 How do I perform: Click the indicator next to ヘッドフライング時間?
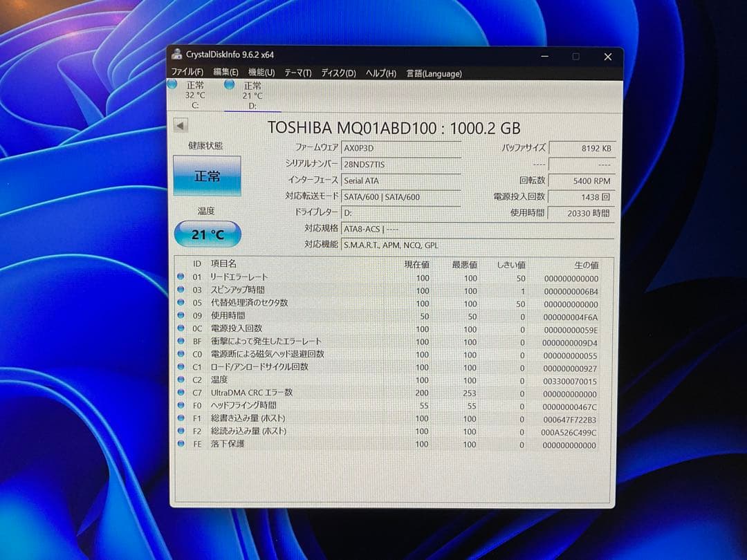[181, 405]
